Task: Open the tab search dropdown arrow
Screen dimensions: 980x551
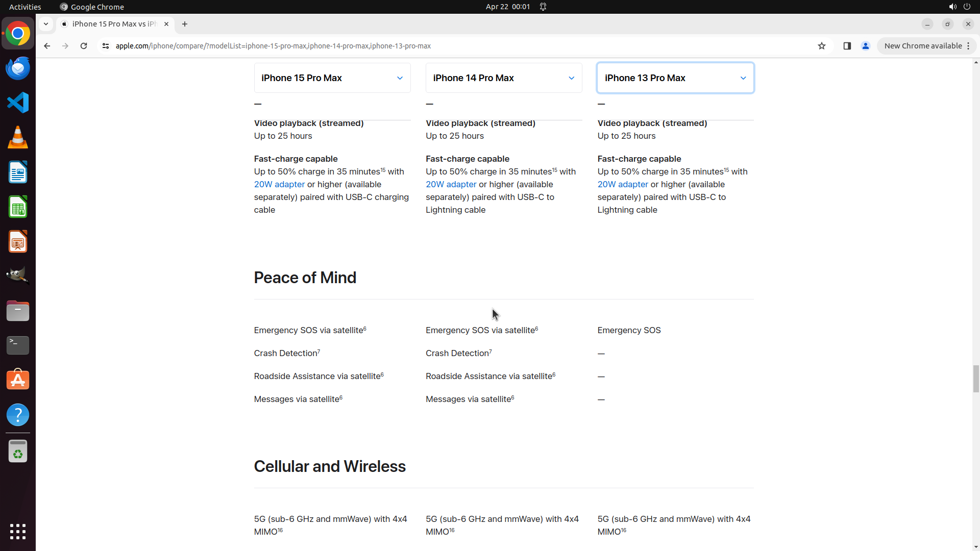Action: (x=46, y=24)
